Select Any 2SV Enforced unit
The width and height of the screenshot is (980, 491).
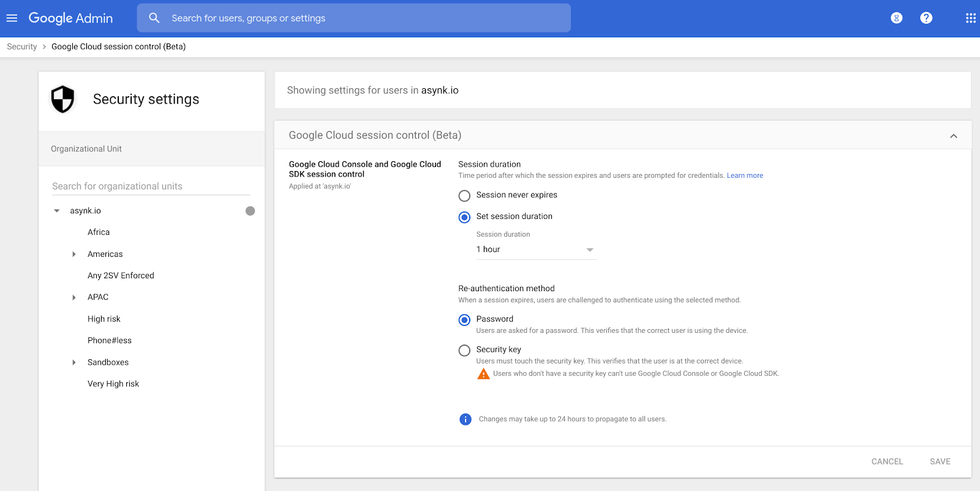click(x=121, y=276)
